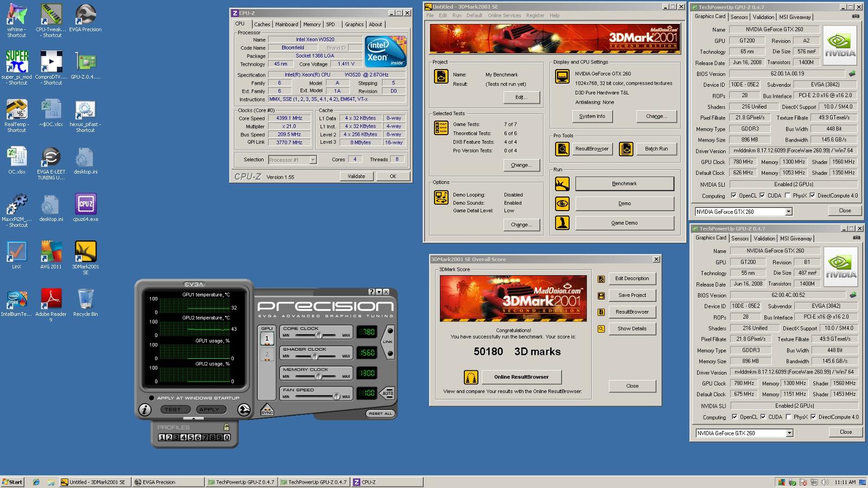The image size is (868, 488).
Task: Open the Recycle Bin
Action: (x=85, y=299)
